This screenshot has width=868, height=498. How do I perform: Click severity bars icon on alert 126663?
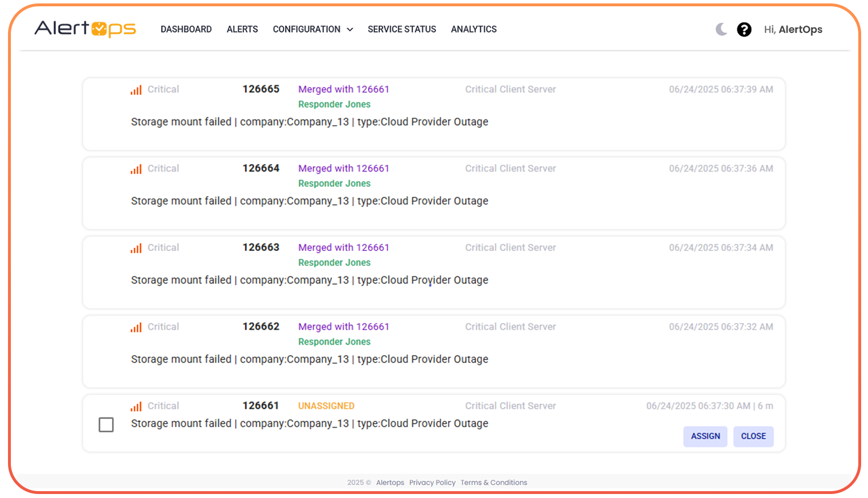click(x=136, y=248)
